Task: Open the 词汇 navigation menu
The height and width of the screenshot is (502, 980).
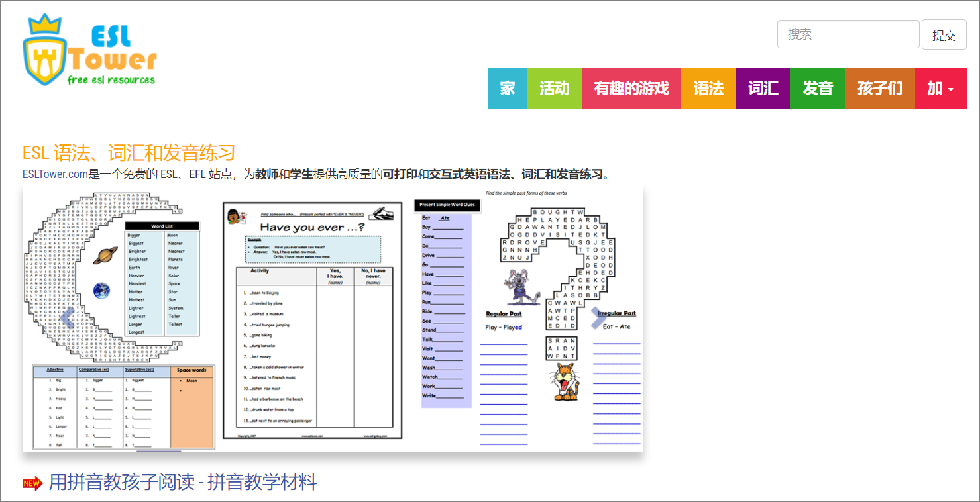Action: [763, 88]
